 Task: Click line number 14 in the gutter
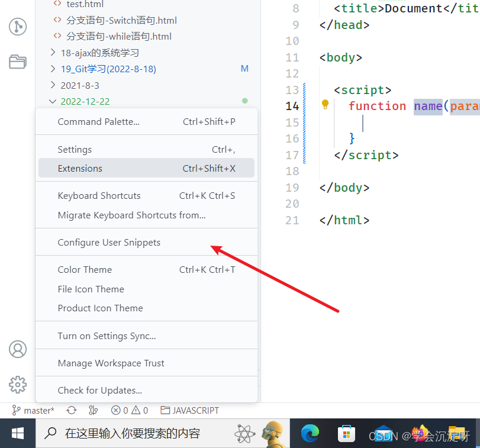point(292,106)
